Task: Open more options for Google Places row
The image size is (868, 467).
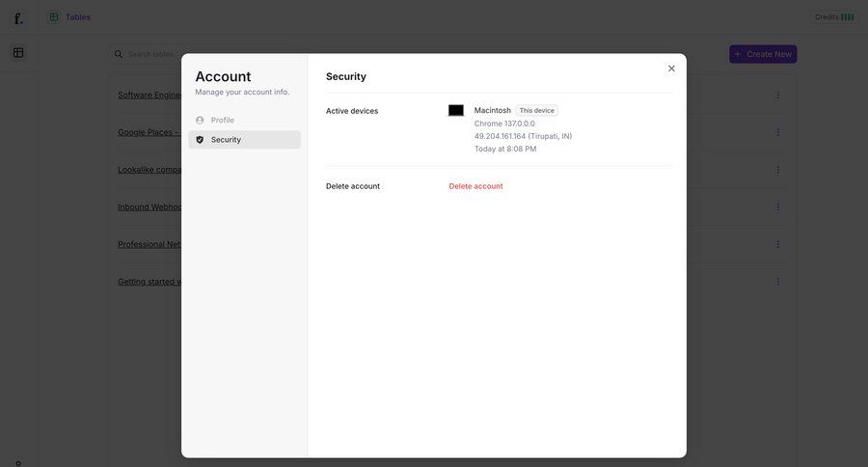Action: [777, 132]
